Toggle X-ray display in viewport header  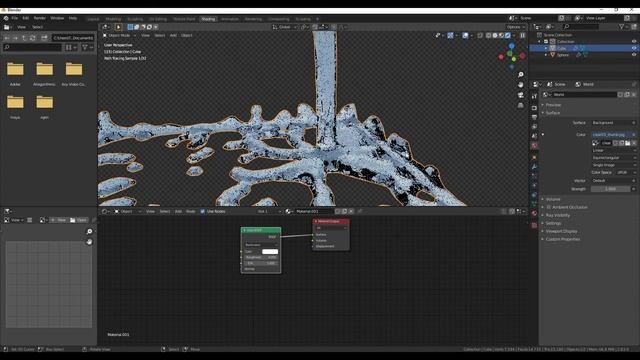(x=480, y=36)
